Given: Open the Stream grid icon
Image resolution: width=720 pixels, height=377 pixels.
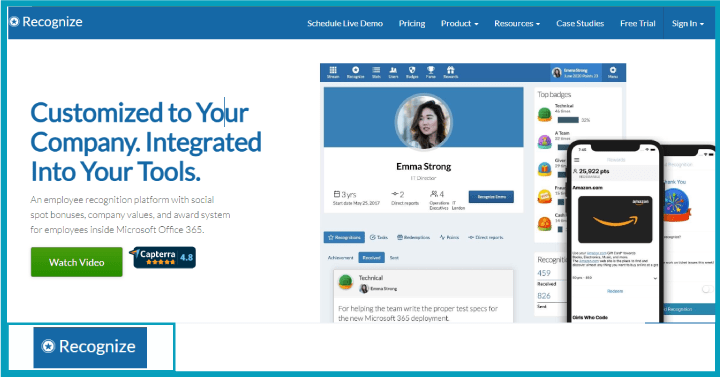Looking at the screenshot, I should click(x=333, y=72).
